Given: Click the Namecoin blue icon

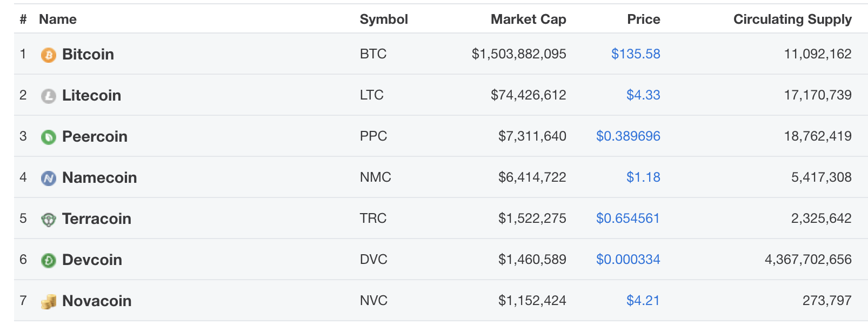Looking at the screenshot, I should coord(48,177).
